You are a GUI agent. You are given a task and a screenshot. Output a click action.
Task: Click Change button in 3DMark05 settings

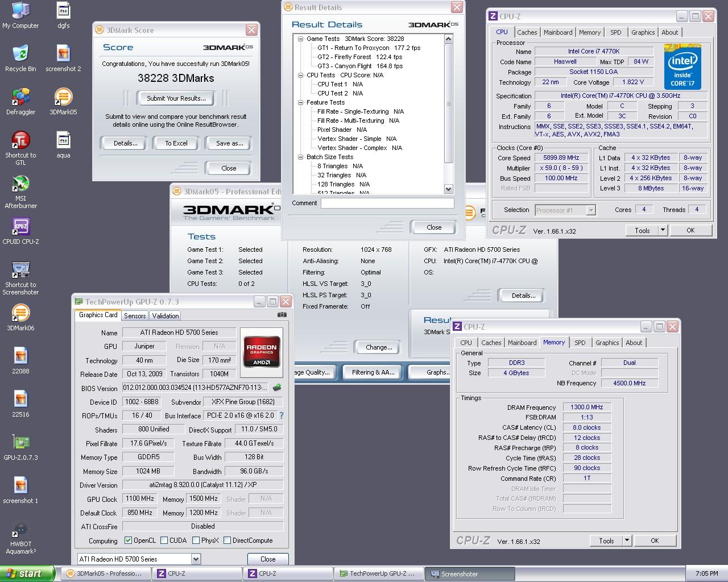pyautogui.click(x=379, y=347)
